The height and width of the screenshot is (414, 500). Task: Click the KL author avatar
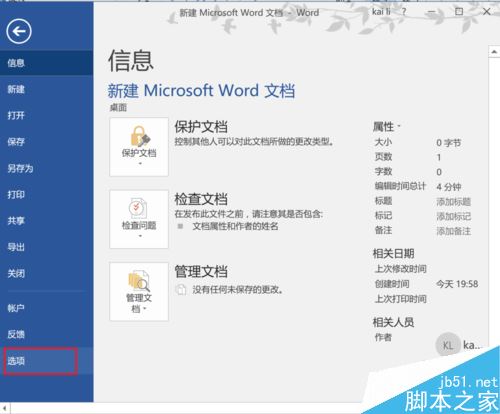[448, 345]
